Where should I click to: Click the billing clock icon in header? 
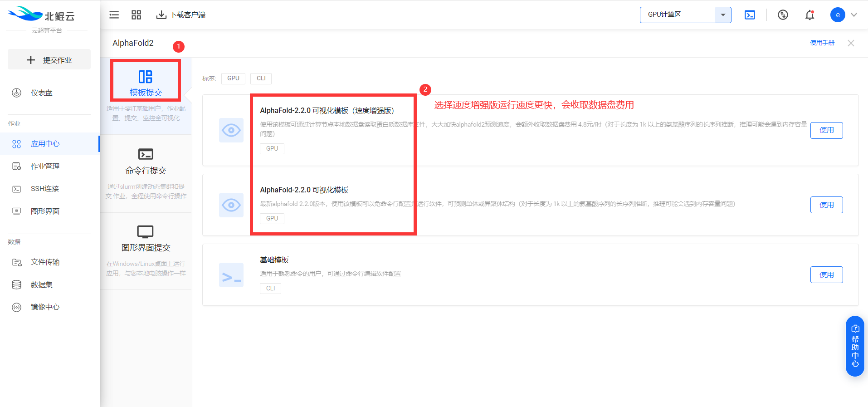pos(783,15)
